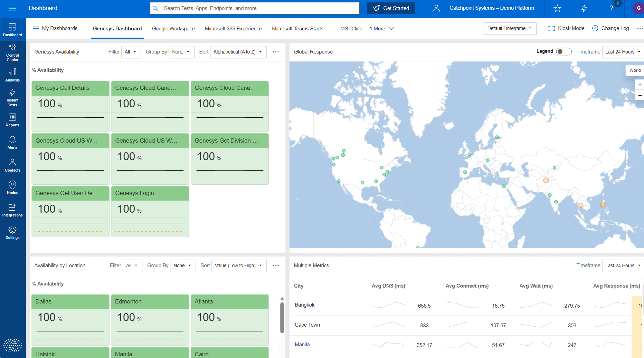This screenshot has width=644, height=358.
Task: Click the favorites star icon in header
Action: [x=557, y=8]
